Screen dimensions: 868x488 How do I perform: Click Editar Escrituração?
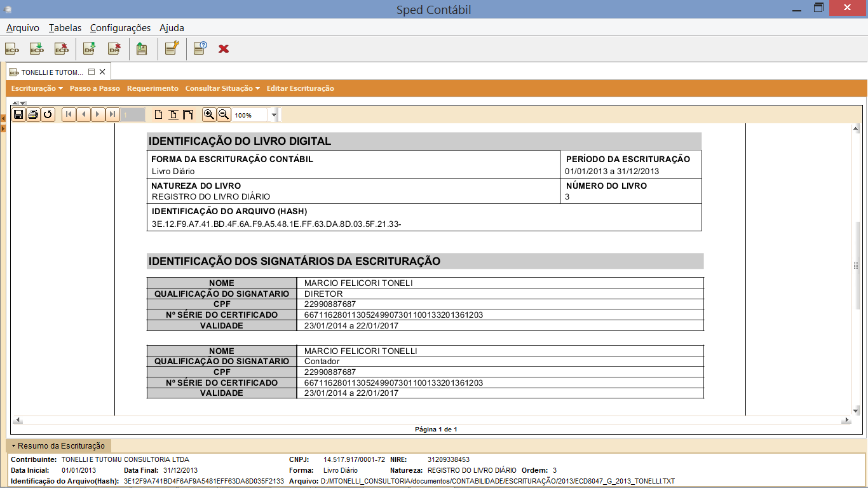point(300,88)
